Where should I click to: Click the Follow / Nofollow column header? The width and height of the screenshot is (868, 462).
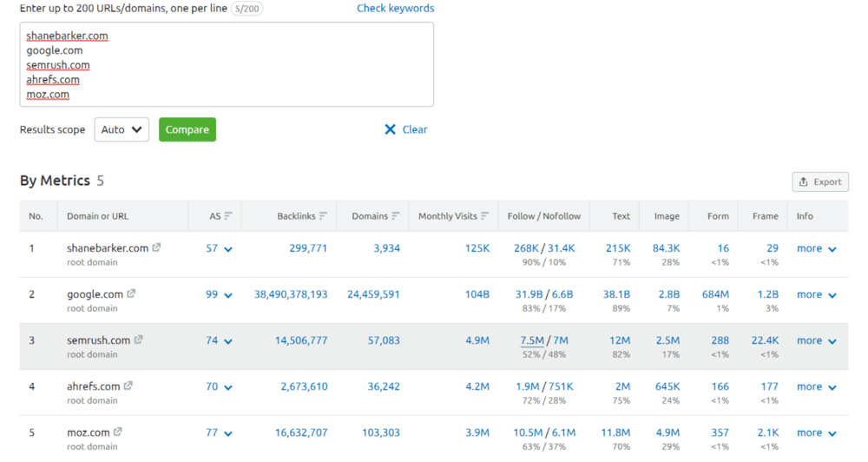544,216
